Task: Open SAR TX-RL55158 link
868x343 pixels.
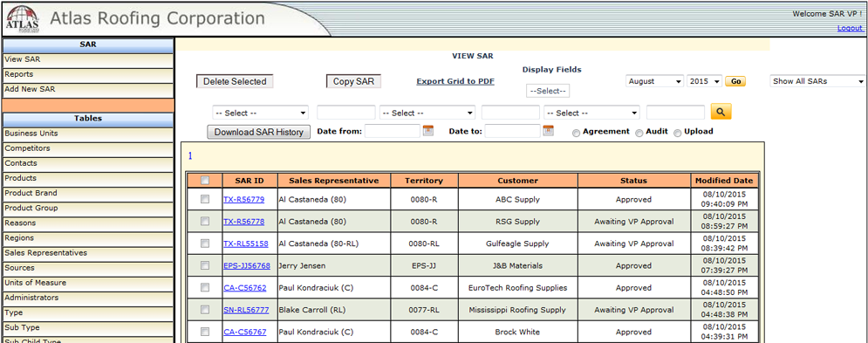Action: 246,244
